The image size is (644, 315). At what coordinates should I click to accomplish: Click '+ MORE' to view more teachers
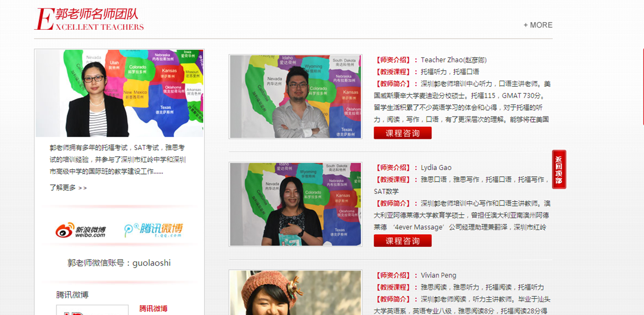(x=538, y=25)
